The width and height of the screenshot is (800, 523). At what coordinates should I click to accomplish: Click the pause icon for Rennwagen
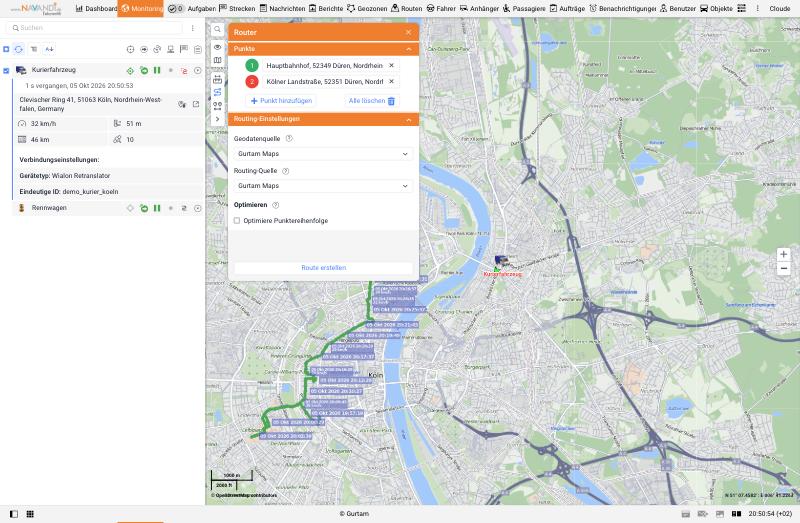click(x=157, y=208)
